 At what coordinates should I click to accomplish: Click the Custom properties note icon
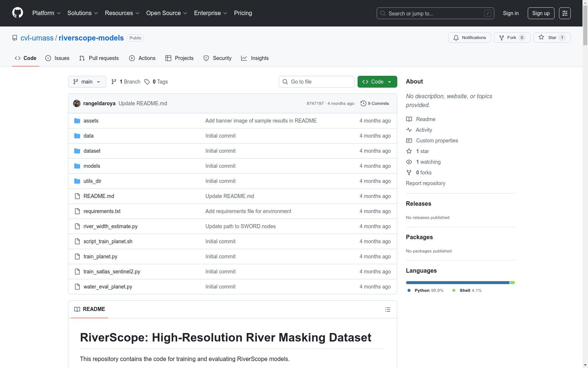pos(409,141)
